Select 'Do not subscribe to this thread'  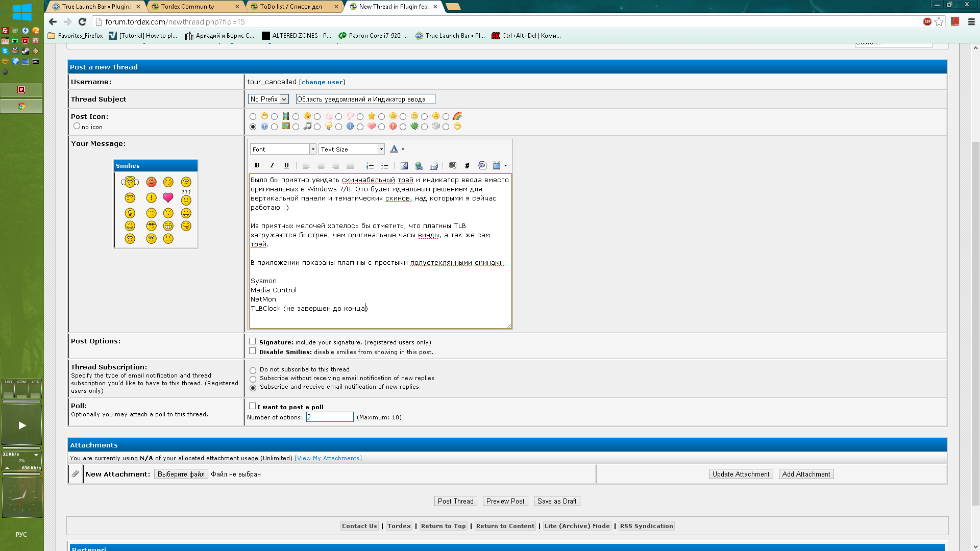click(253, 370)
